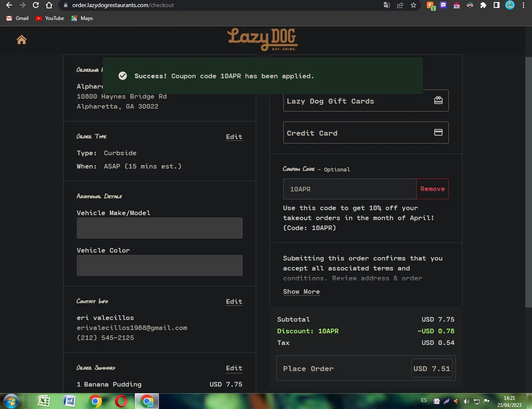Bookmark this page with the star icon
Screen dimensions: 532x409
[x=413, y=5]
